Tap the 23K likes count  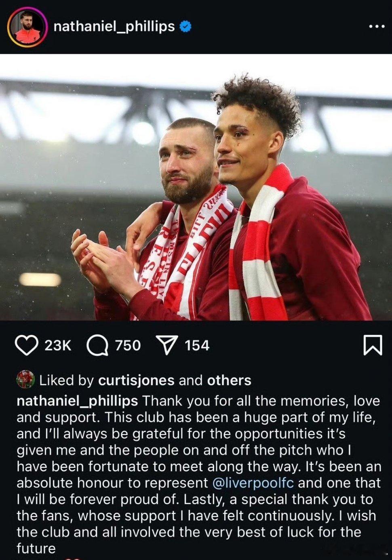pos(57,346)
